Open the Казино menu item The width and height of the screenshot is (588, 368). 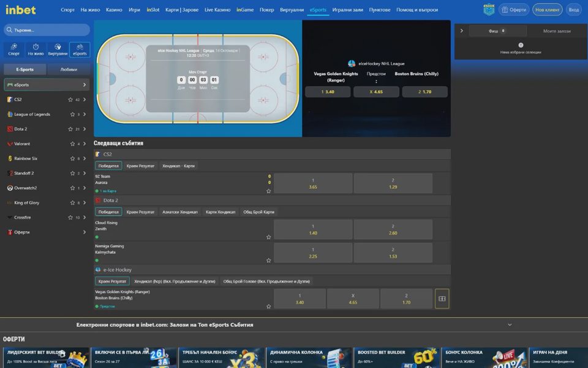114,10
